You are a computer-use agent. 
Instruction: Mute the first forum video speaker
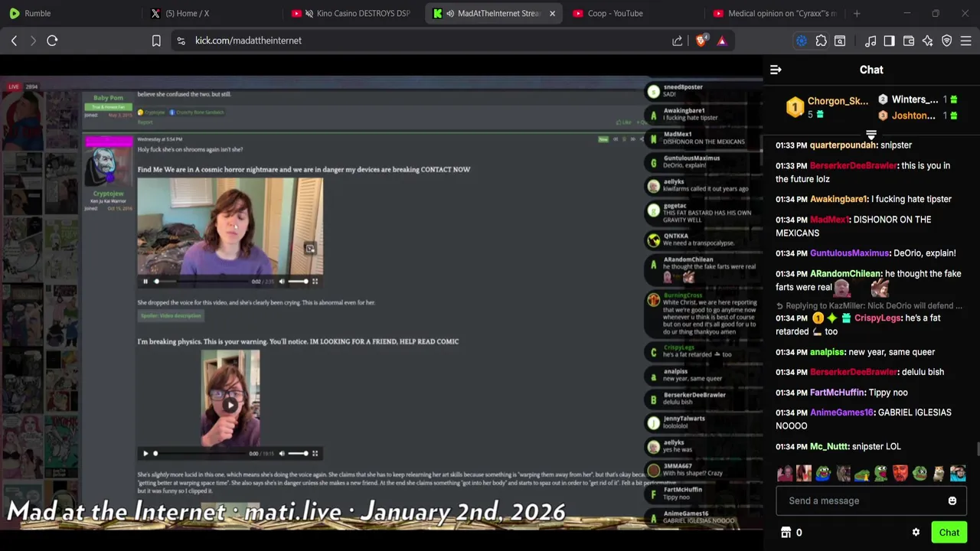pyautogui.click(x=282, y=282)
